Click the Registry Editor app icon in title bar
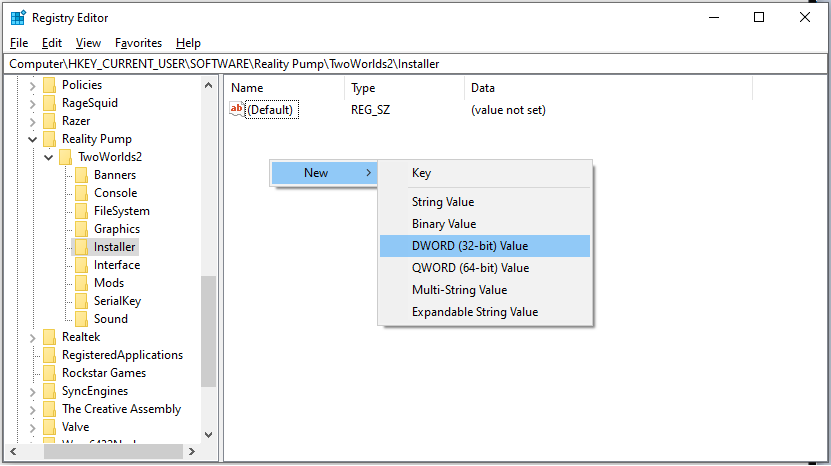This screenshot has height=466, width=831. 18,17
